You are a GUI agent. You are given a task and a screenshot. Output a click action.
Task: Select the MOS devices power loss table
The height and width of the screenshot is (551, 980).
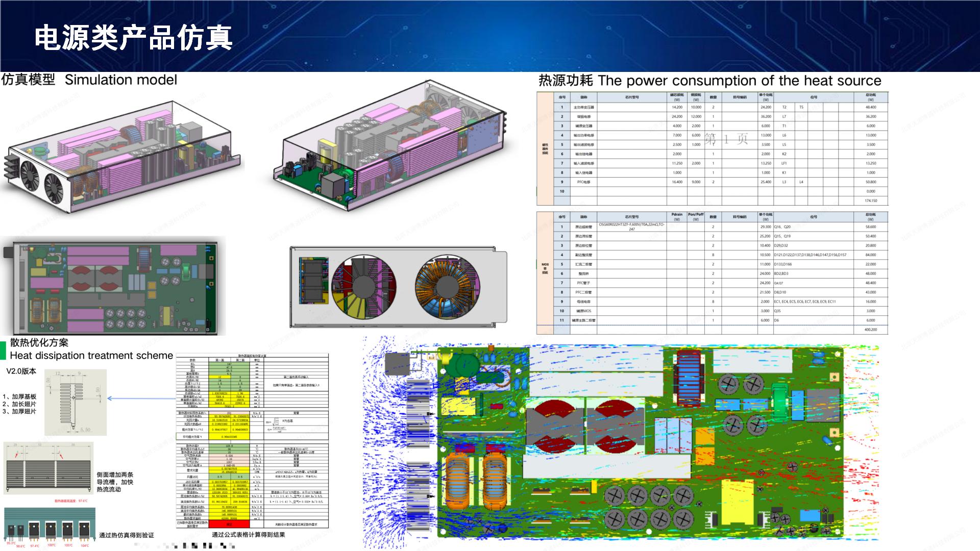[x=712, y=273]
